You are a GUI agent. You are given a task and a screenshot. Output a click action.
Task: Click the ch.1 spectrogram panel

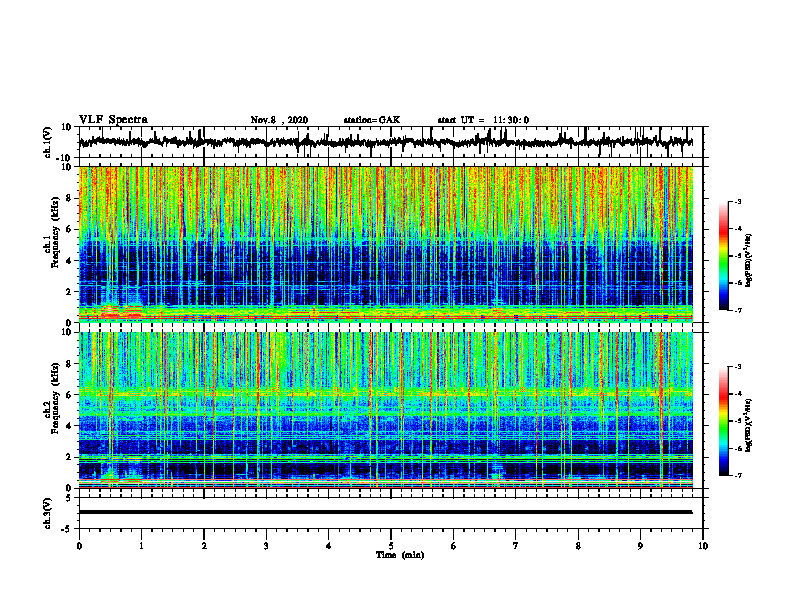[385, 244]
